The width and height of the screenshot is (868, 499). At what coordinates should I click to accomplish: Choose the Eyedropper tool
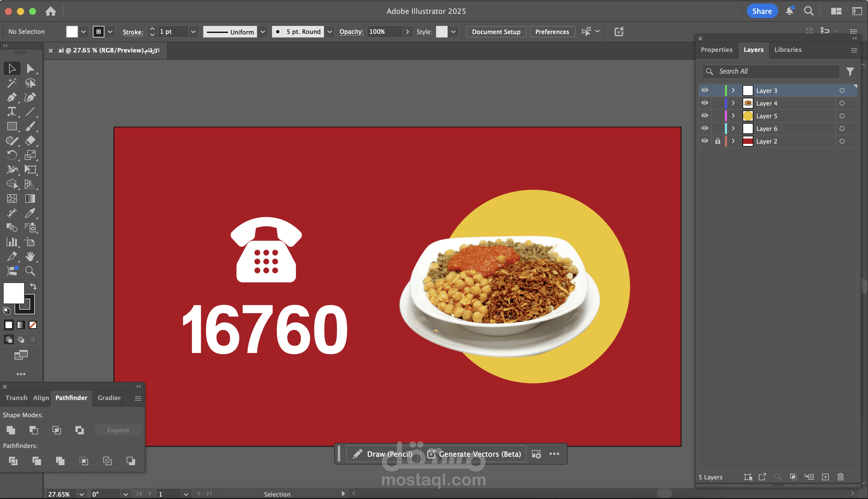coord(30,213)
